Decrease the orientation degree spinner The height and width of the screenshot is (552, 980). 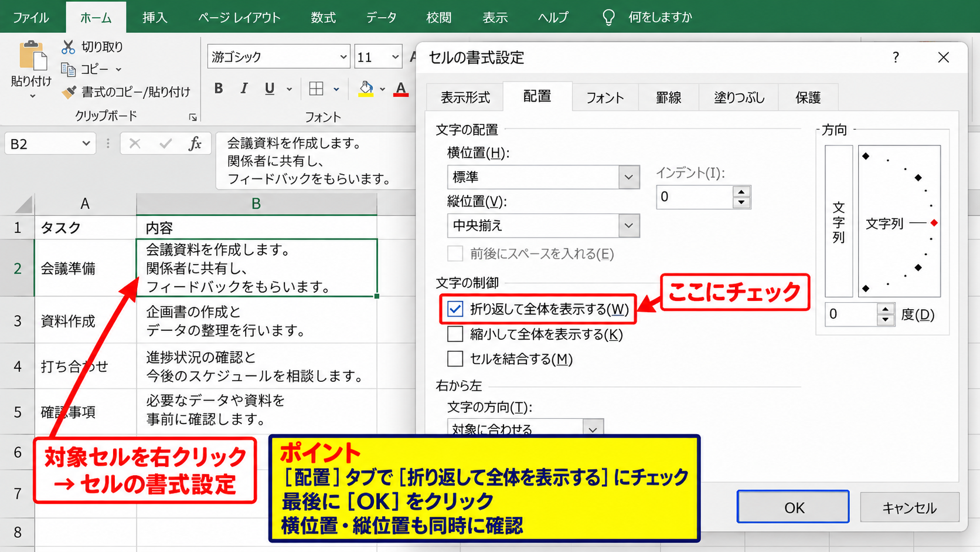pos(886,320)
